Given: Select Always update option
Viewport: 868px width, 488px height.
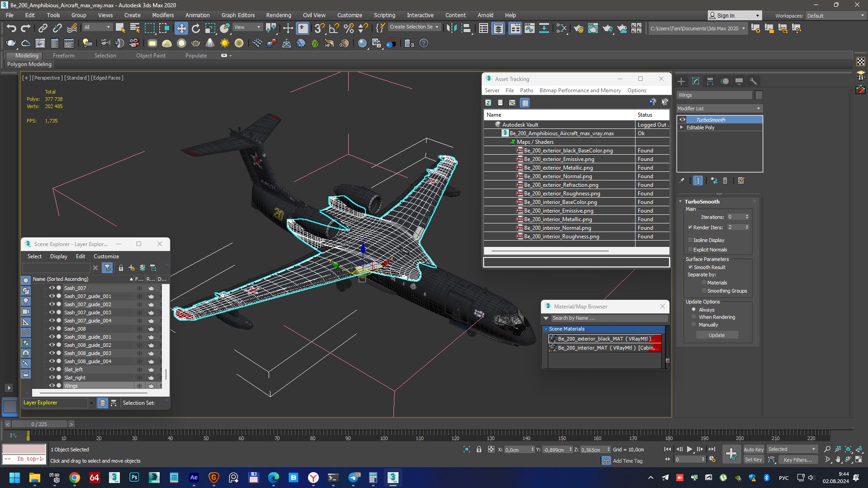Looking at the screenshot, I should [x=694, y=310].
